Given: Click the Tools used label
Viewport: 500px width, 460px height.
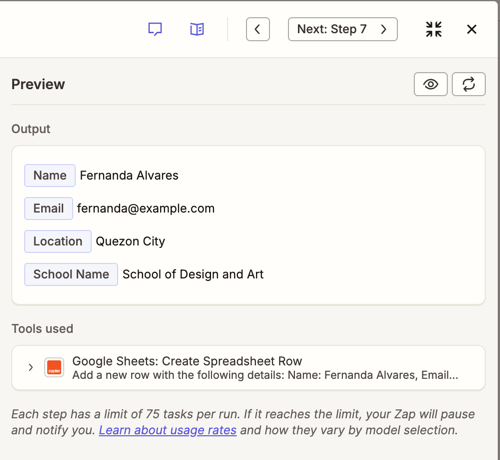Looking at the screenshot, I should 42,329.
